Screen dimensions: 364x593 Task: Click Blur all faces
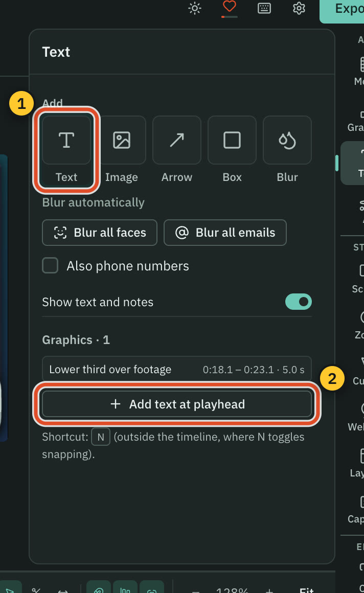(100, 233)
